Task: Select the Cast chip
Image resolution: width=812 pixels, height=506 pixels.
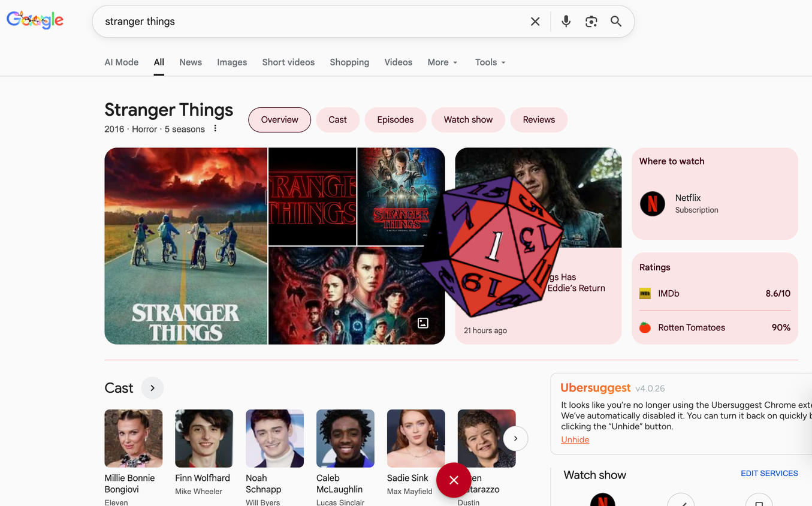Action: 337,120
